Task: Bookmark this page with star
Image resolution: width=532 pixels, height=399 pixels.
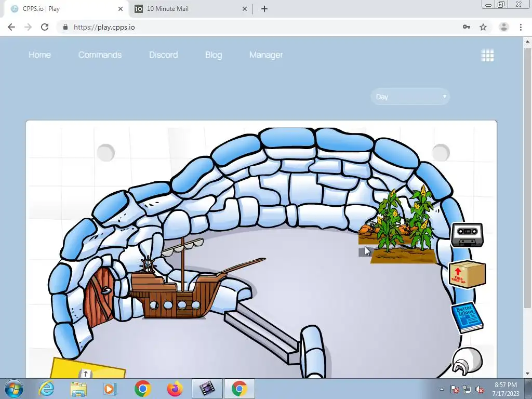Action: click(x=483, y=27)
